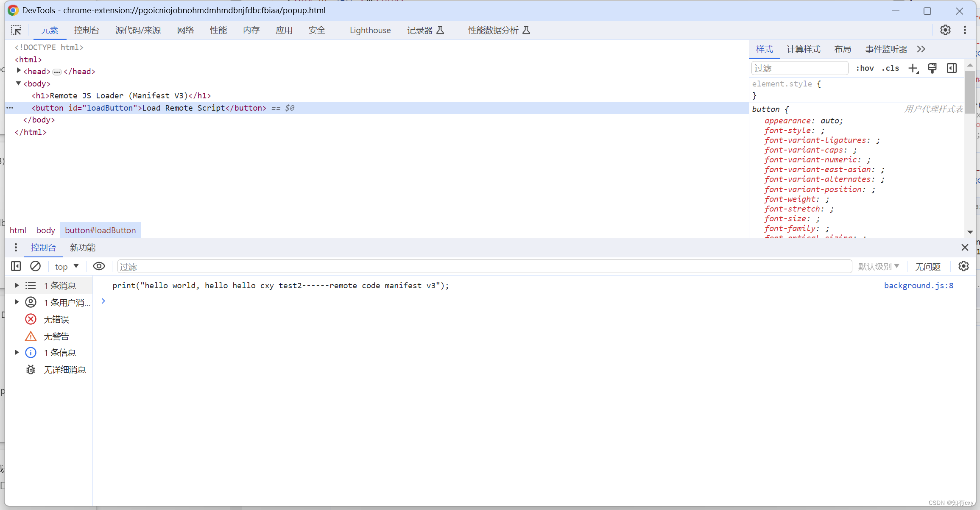Image resolution: width=980 pixels, height=510 pixels.
Task: Toggle the :hov element state
Action: pos(865,68)
